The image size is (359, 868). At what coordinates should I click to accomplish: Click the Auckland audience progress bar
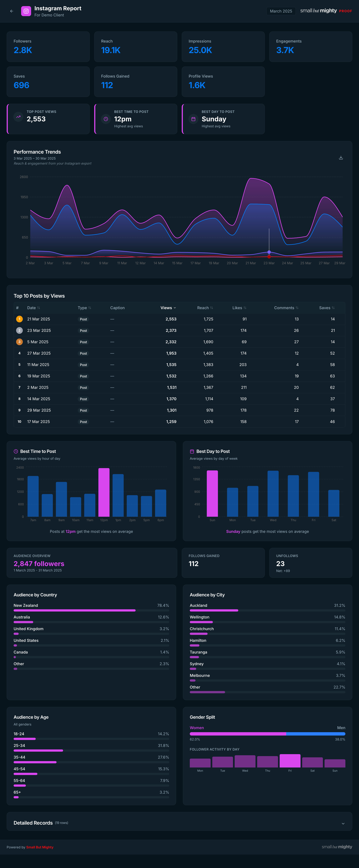click(x=267, y=611)
